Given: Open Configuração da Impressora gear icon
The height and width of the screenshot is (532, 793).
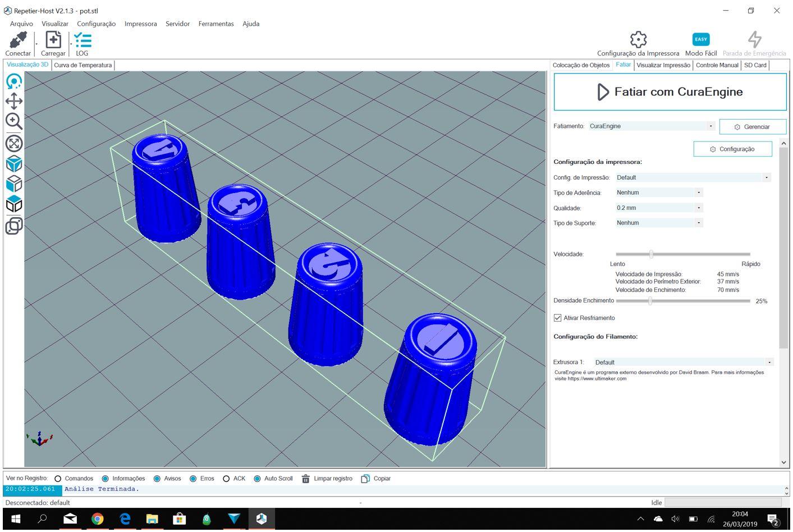Looking at the screenshot, I should (x=638, y=39).
